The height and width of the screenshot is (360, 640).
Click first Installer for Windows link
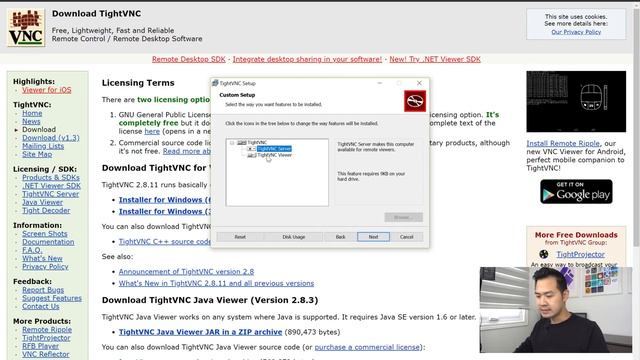coord(164,200)
